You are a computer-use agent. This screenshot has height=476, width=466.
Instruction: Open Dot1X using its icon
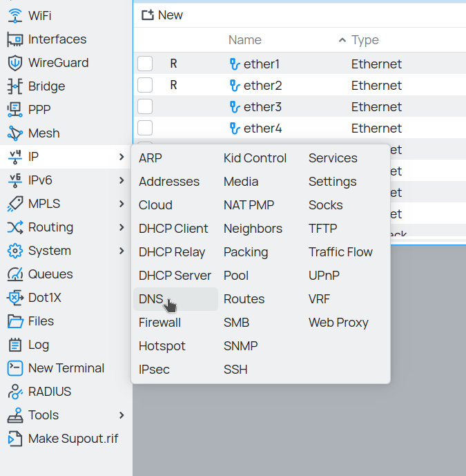(15, 298)
